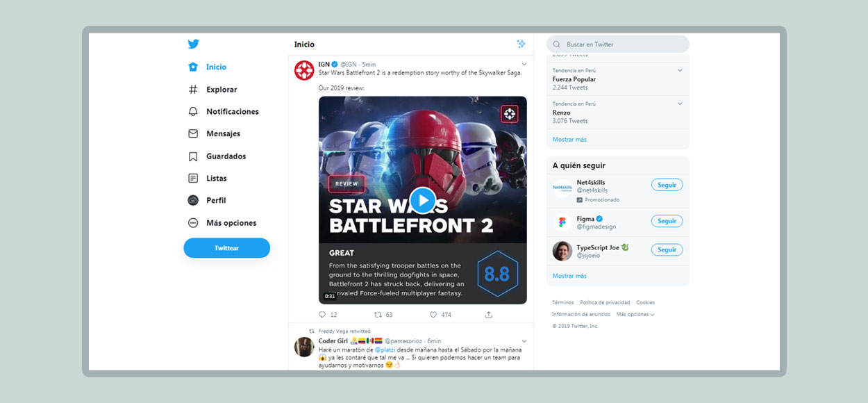
Task: Click the Coder Girl profile avatar
Action: [304, 347]
